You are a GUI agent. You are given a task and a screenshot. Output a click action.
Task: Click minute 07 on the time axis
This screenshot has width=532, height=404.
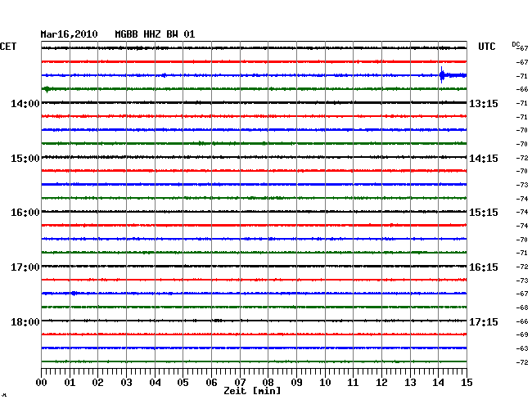240,383
